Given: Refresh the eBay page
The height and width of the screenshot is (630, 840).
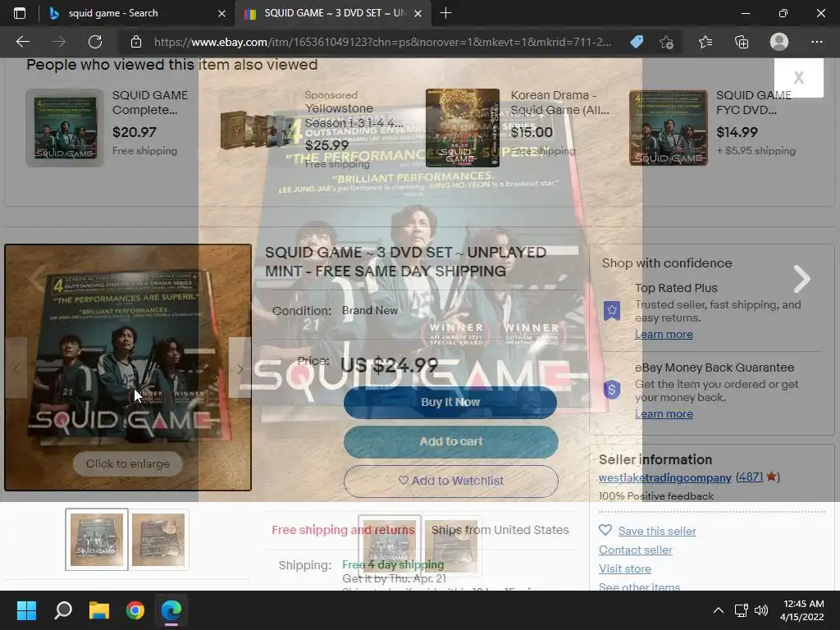Looking at the screenshot, I should [95, 42].
